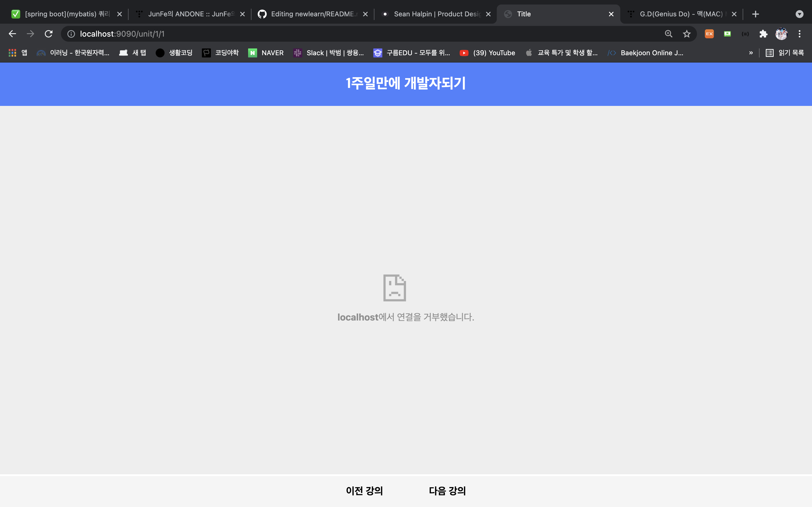812x507 pixels.
Task: Reload the current page
Action: (x=49, y=34)
